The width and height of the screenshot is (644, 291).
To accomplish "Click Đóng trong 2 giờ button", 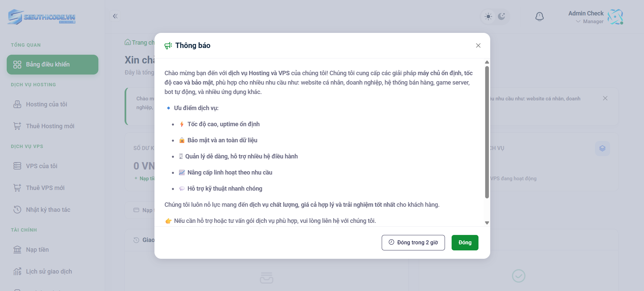I will click(x=413, y=243).
